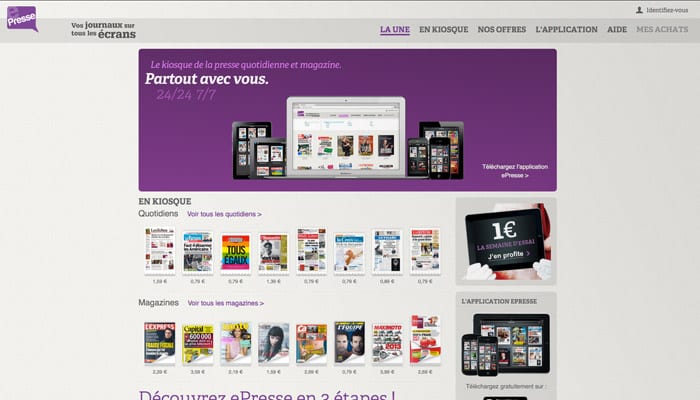Viewport: 700px width, 400px height.
Task: Select the Capital magazine cover
Action: point(197,344)
